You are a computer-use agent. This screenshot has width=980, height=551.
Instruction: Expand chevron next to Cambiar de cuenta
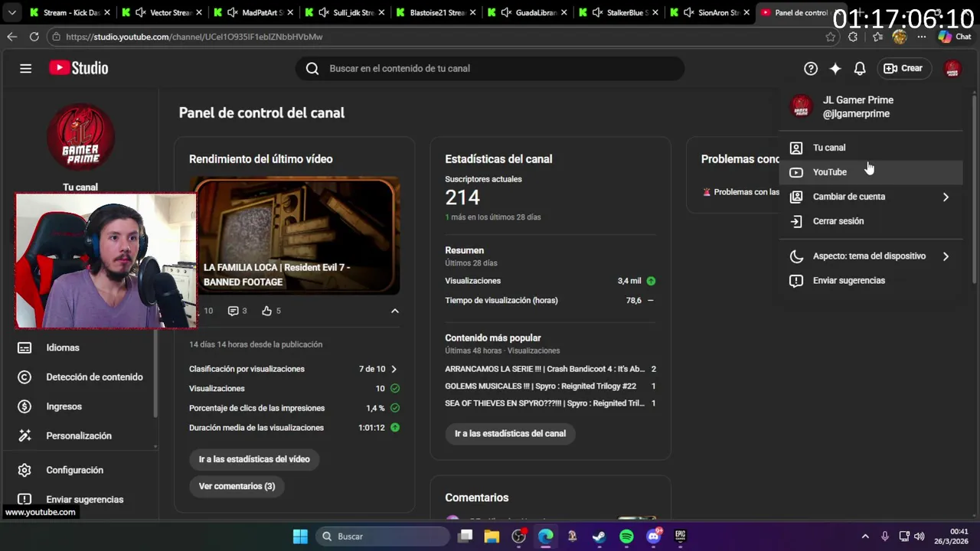coord(946,197)
